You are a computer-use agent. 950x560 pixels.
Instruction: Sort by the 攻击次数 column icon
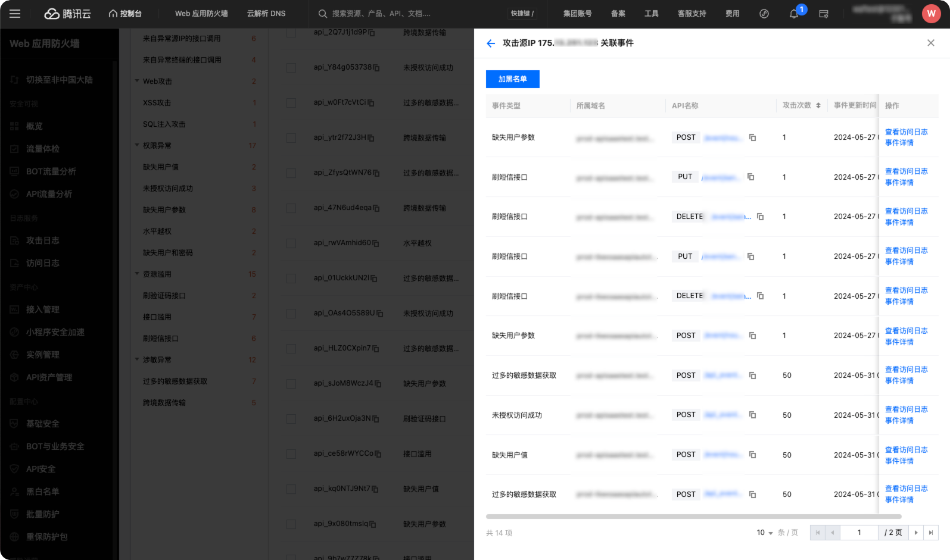click(818, 105)
